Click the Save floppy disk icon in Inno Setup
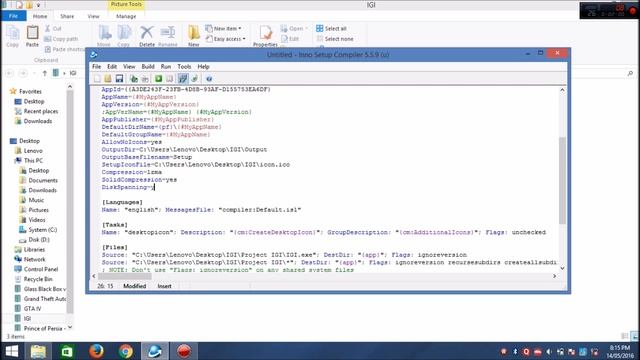This screenshot has height=360, width=640. pyautogui.click(x=119, y=78)
